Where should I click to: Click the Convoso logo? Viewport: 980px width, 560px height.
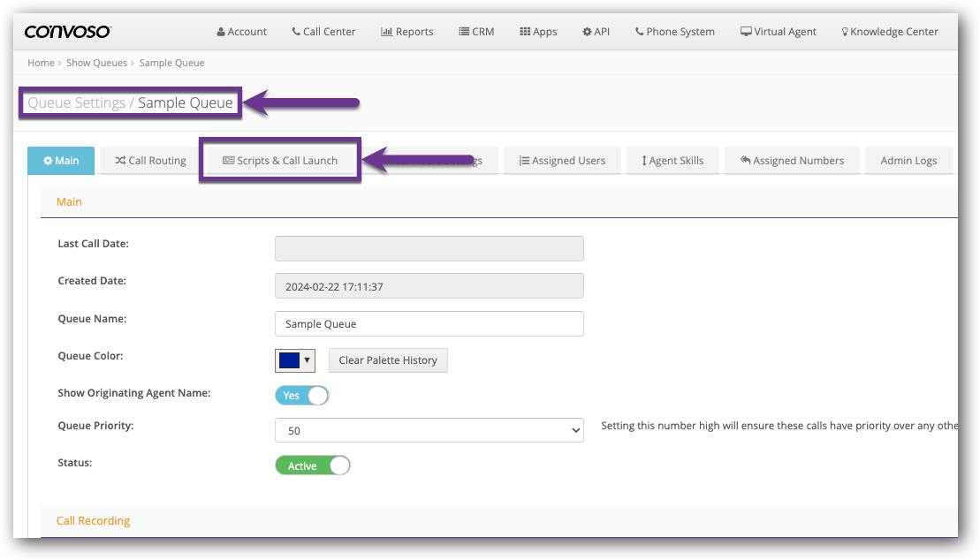point(67,32)
